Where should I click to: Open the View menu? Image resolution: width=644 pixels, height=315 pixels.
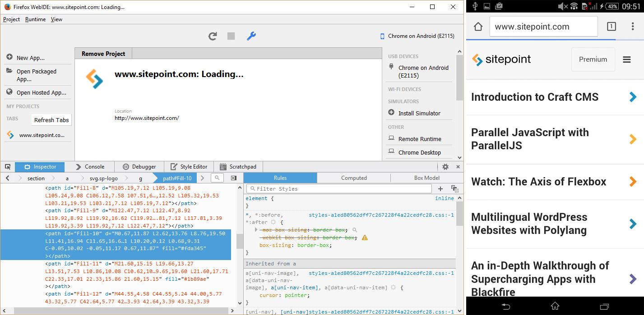tap(56, 19)
